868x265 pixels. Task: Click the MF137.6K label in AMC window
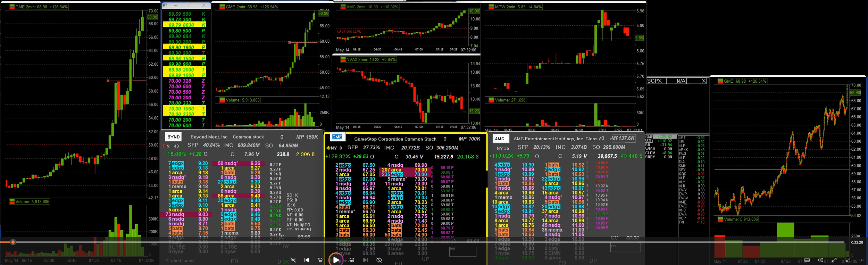623,138
